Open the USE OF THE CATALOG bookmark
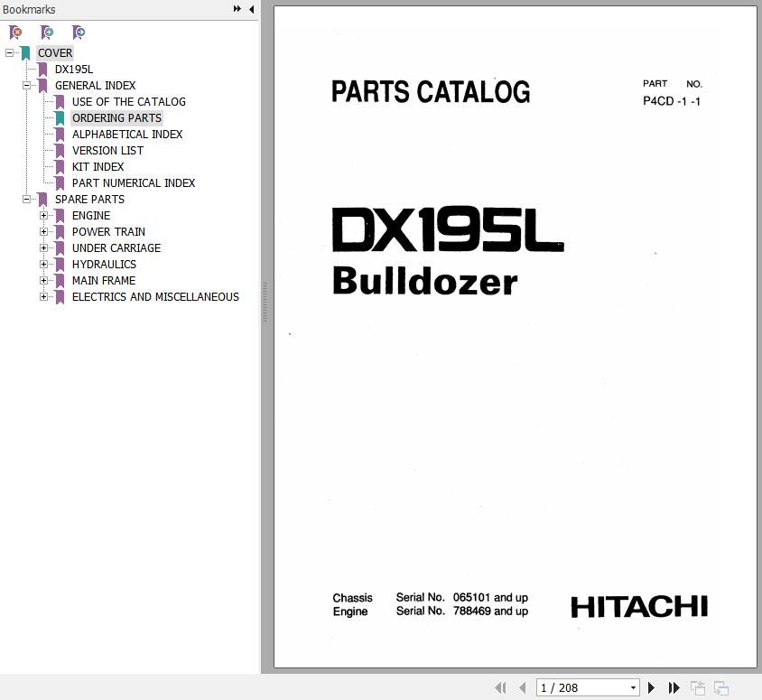Viewport: 762px width, 700px height. pos(129,102)
